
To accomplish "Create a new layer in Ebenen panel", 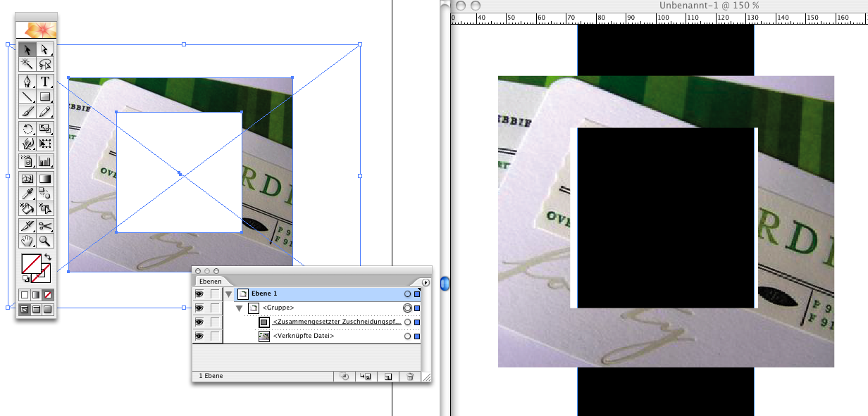I will click(387, 377).
